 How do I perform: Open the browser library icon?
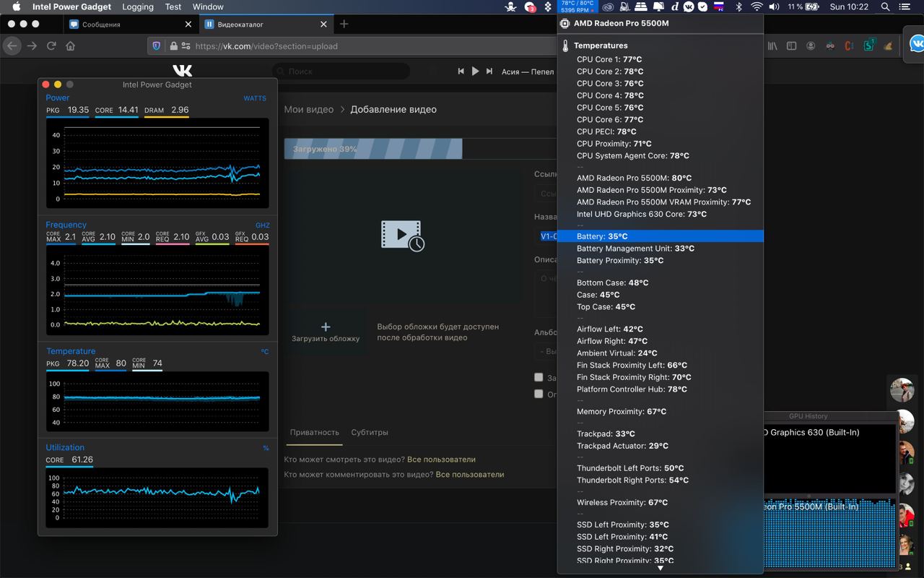click(x=772, y=46)
